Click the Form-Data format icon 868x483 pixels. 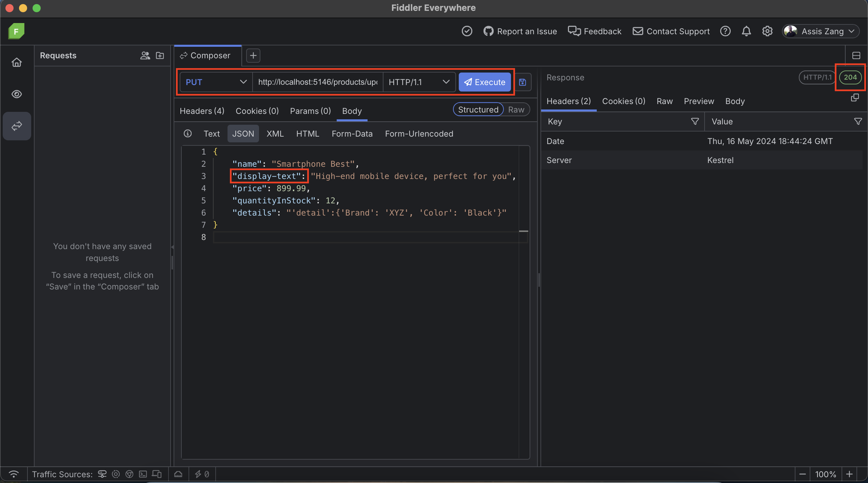(x=352, y=133)
